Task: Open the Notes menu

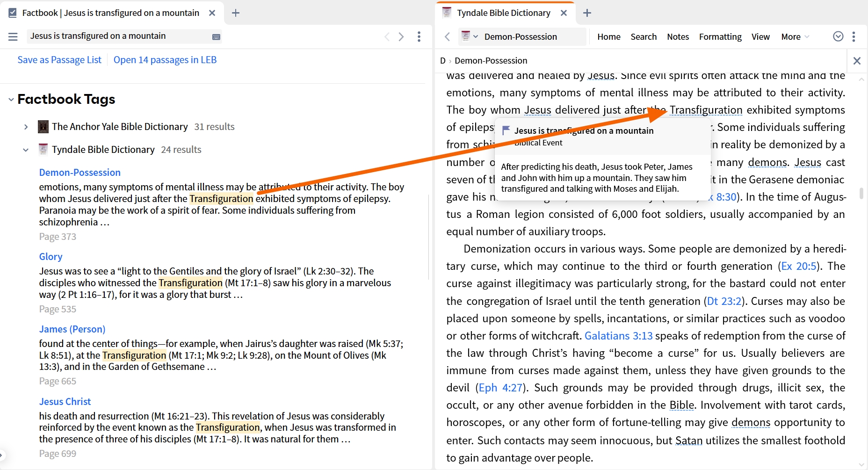Action: pyautogui.click(x=678, y=36)
